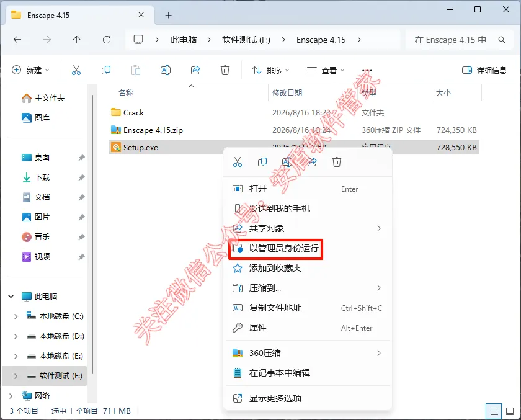Click the Rename icon in the context menu
The width and height of the screenshot is (521, 420).
pos(287,162)
